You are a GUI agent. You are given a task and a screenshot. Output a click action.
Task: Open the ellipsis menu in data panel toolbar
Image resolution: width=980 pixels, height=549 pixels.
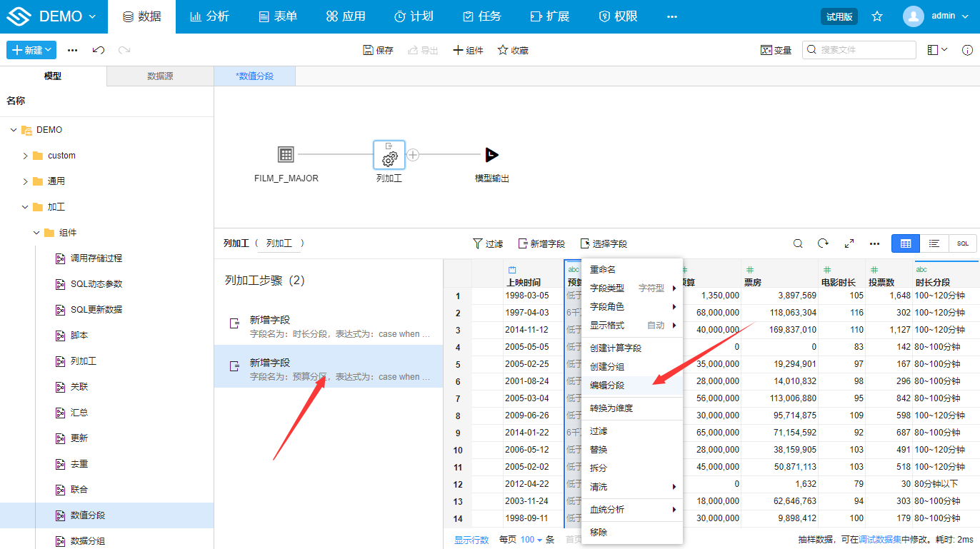pos(874,243)
